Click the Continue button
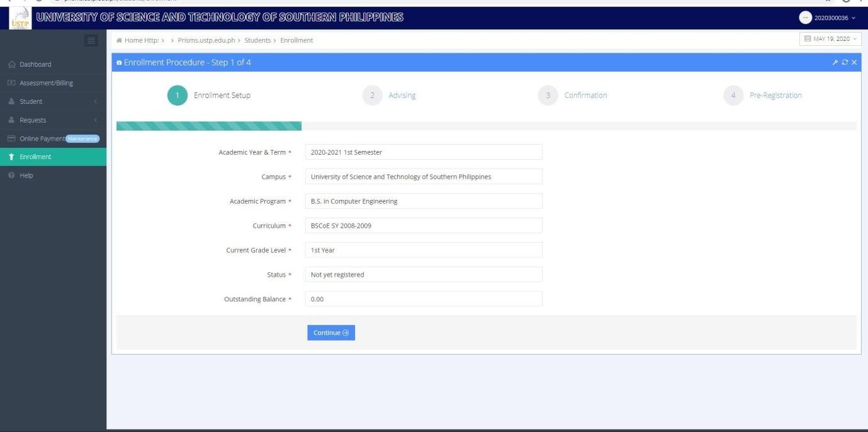 (331, 333)
